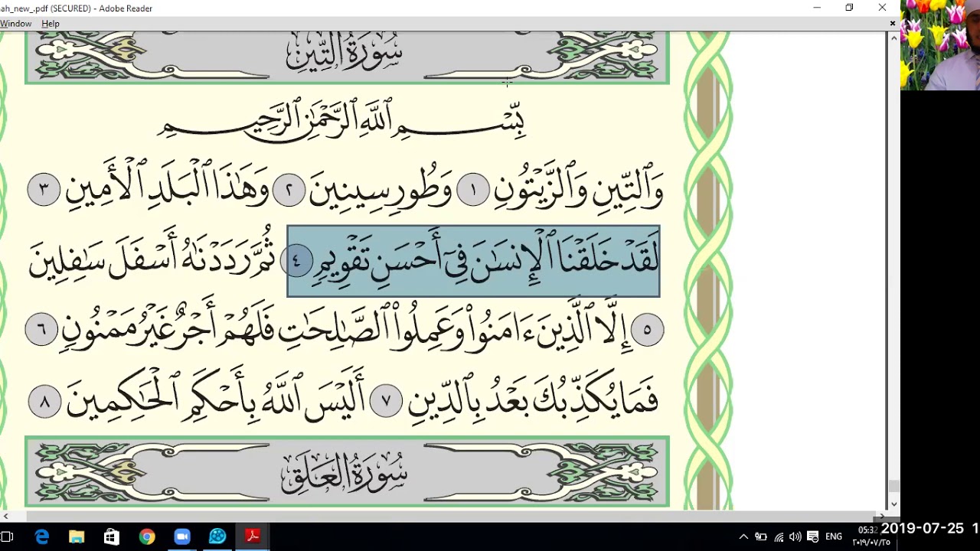The height and width of the screenshot is (551, 980).
Task: Show hidden system tray icons
Action: tap(743, 537)
